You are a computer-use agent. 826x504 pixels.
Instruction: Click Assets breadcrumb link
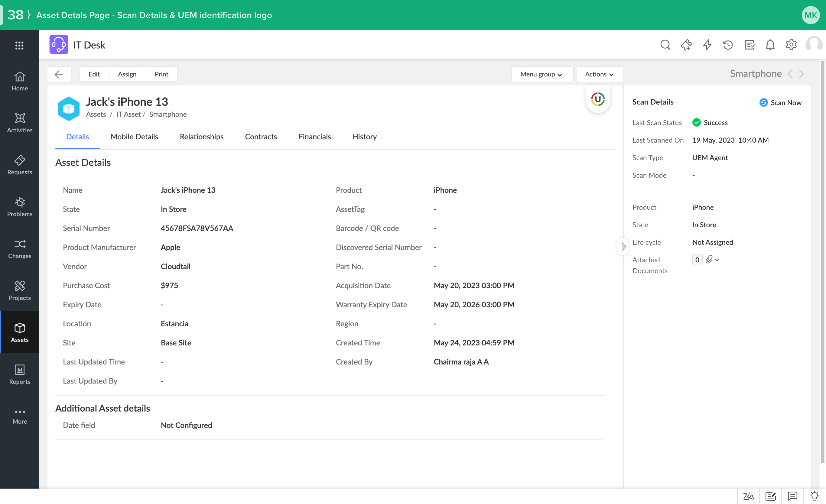tap(96, 115)
